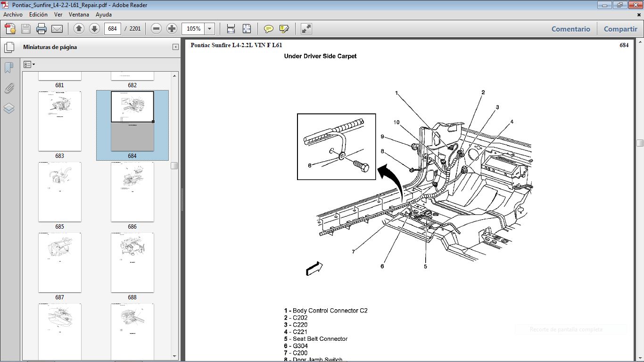Image resolution: width=644 pixels, height=362 pixels.
Task: Select the Print icon in the toolbar
Action: [x=41, y=28]
